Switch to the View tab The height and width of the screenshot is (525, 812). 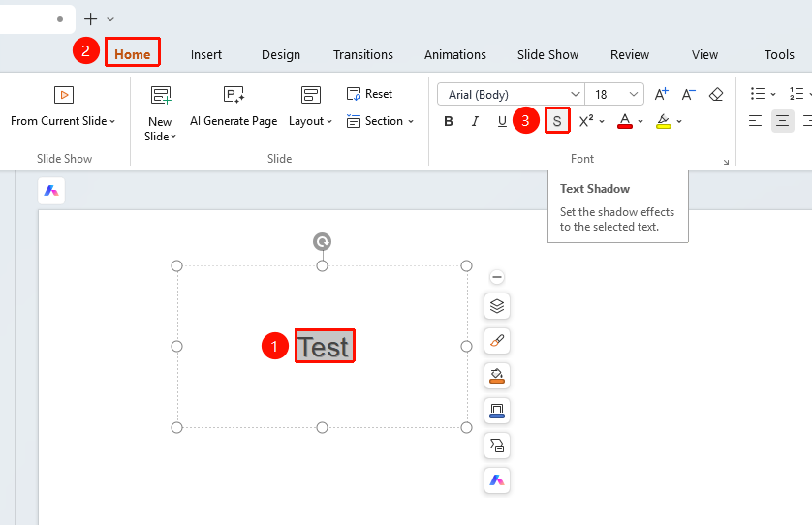click(x=704, y=54)
